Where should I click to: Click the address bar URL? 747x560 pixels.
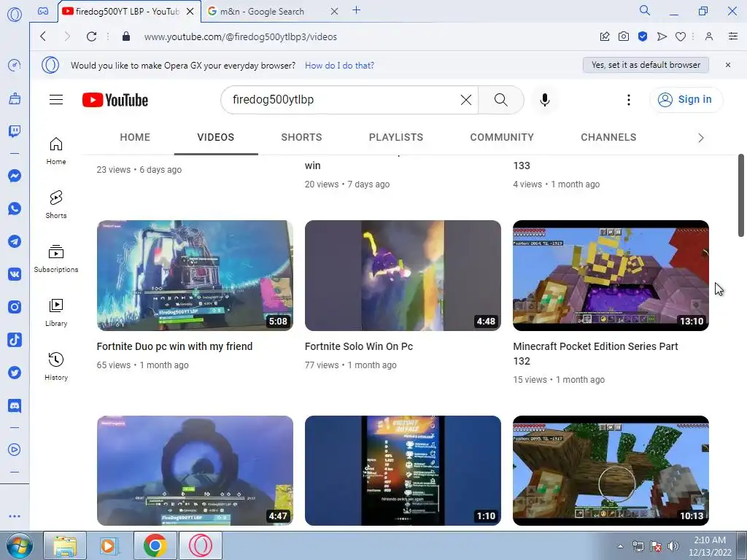241,36
